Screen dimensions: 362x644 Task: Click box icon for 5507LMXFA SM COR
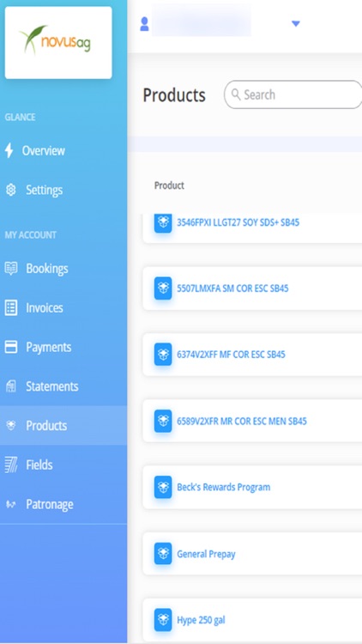click(x=163, y=289)
